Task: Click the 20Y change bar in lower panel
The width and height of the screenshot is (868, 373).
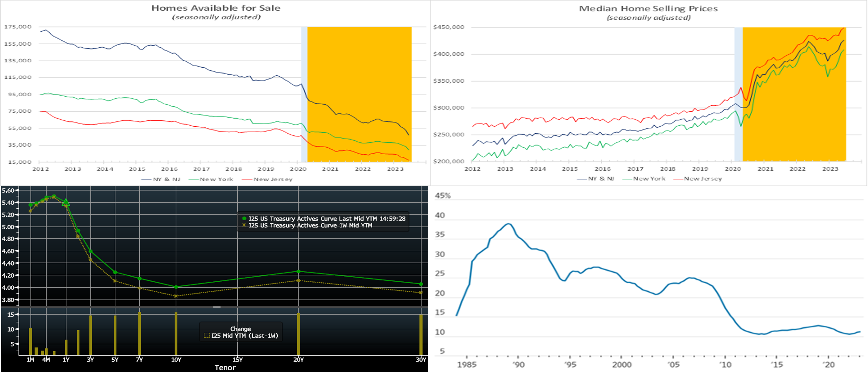Action: [298, 334]
